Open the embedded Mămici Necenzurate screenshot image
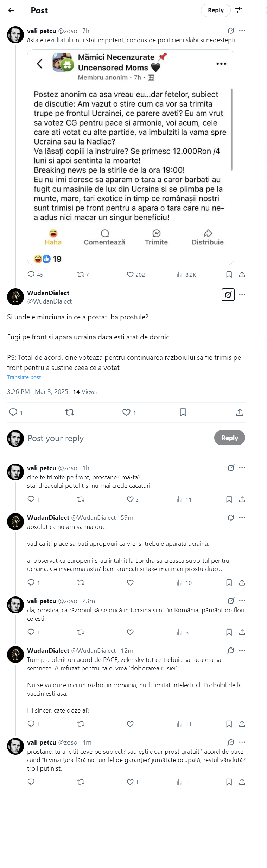This screenshot has width=267, height=868. [x=131, y=157]
